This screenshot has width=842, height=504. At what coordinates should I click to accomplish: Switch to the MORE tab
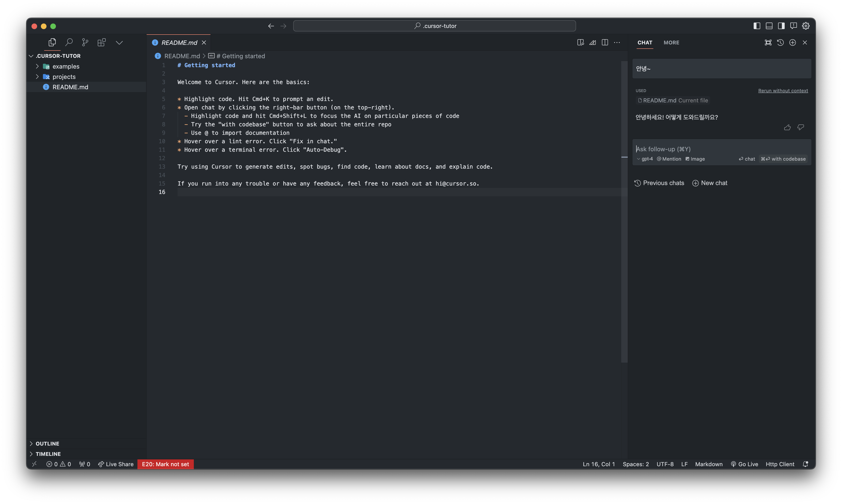[x=671, y=43]
